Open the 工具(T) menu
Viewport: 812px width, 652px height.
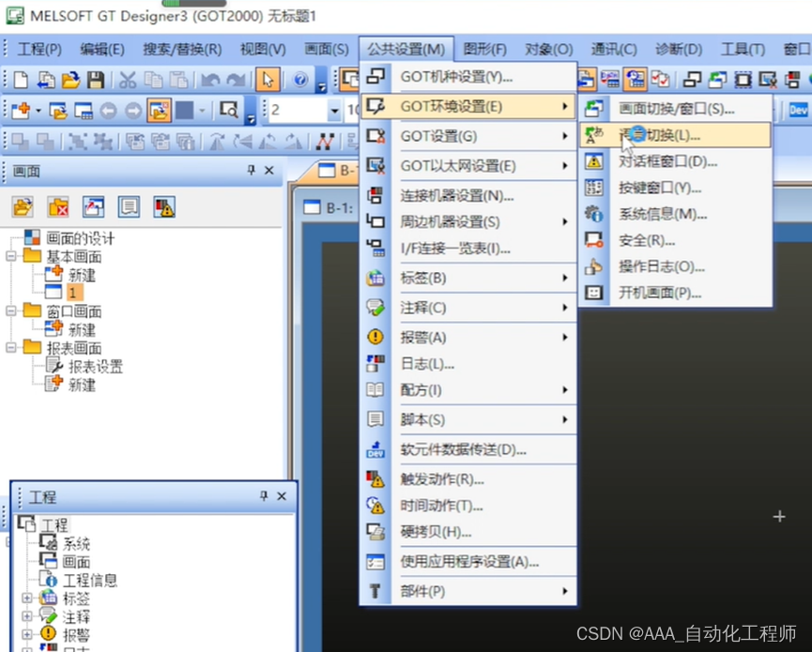pyautogui.click(x=743, y=49)
